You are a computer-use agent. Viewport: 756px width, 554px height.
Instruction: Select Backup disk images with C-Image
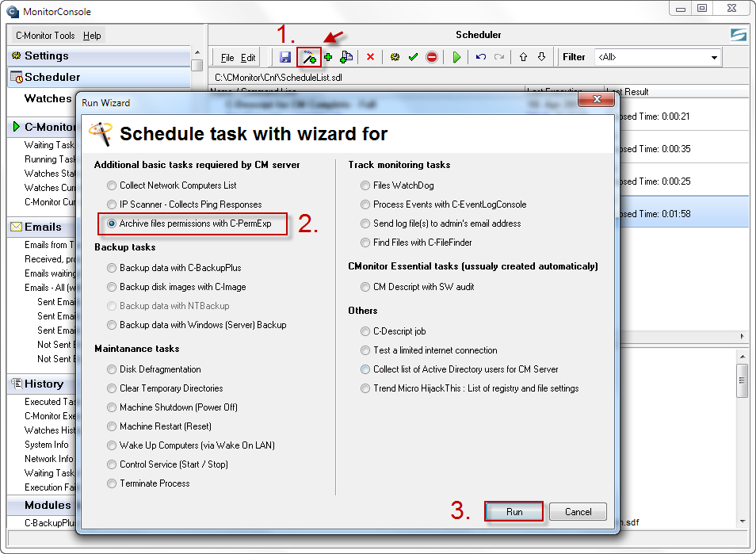[x=177, y=287]
